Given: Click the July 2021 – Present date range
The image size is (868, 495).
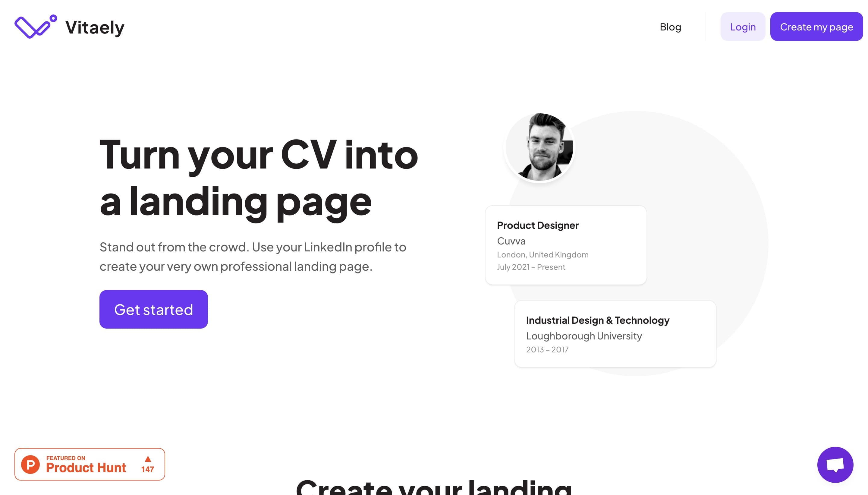Looking at the screenshot, I should point(531,266).
